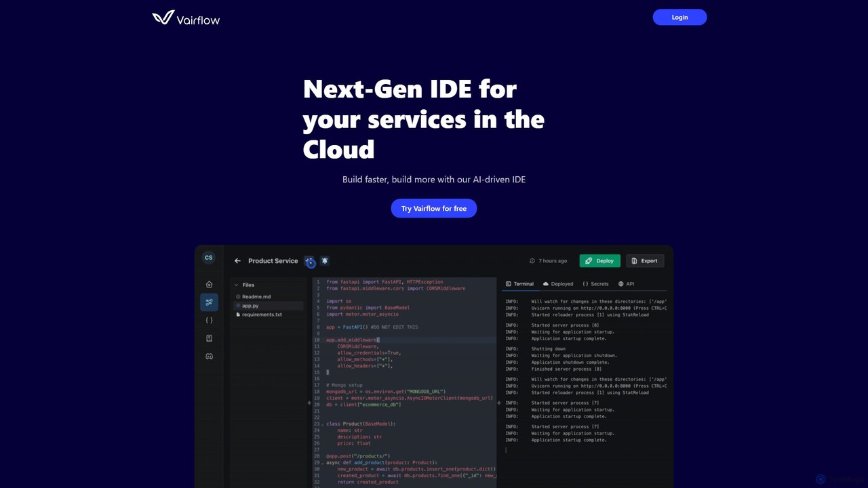Fold the add_product function block
868x488 pixels.
point(322,463)
